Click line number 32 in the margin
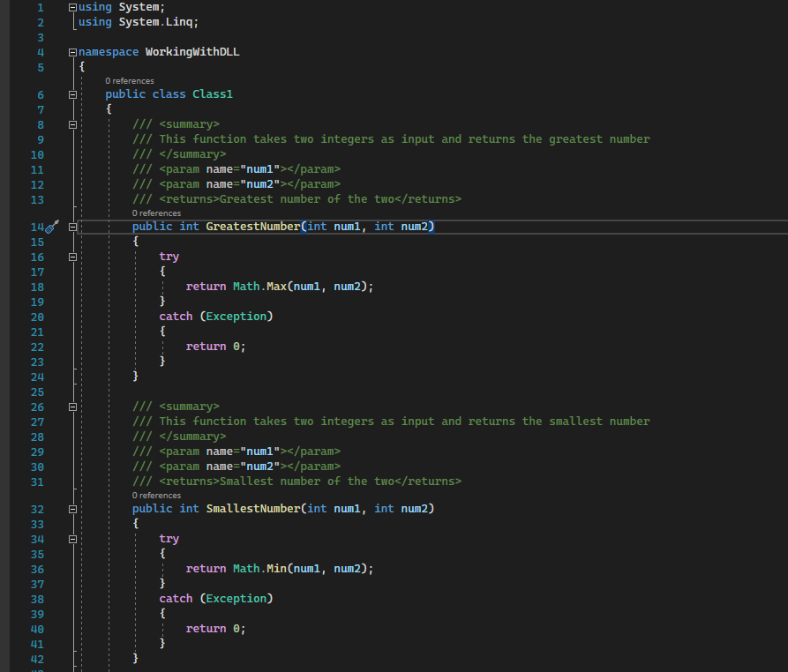This screenshot has width=788, height=672. [x=37, y=509]
